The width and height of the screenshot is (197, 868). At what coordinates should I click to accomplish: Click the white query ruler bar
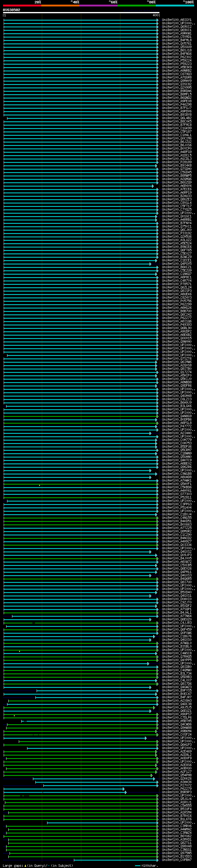81,12
